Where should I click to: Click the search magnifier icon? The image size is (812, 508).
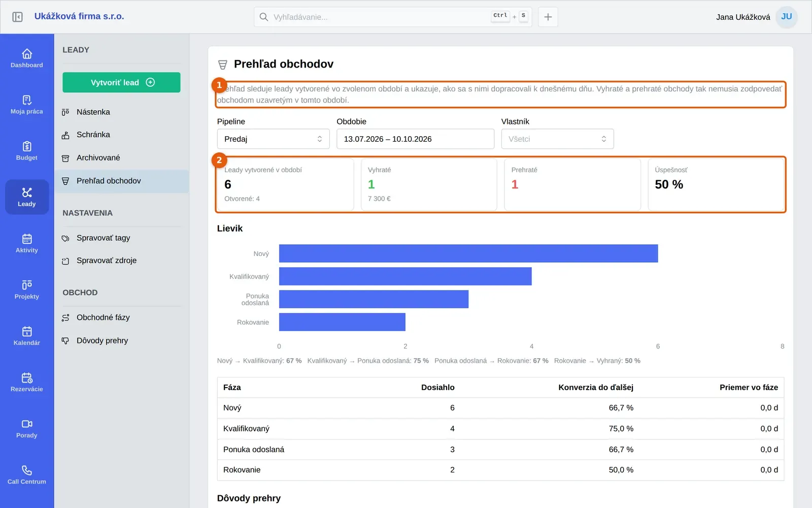pos(264,17)
